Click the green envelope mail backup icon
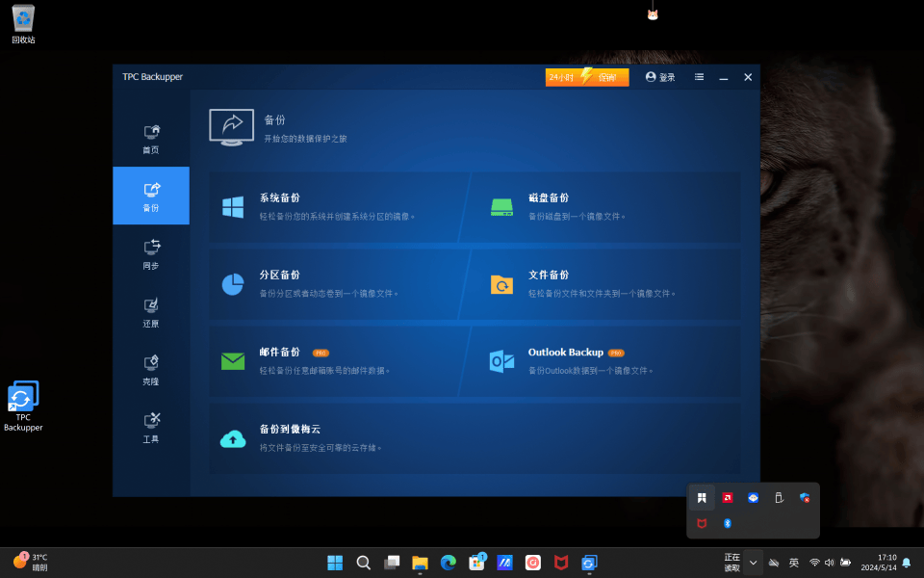This screenshot has height=578, width=924. coord(233,361)
